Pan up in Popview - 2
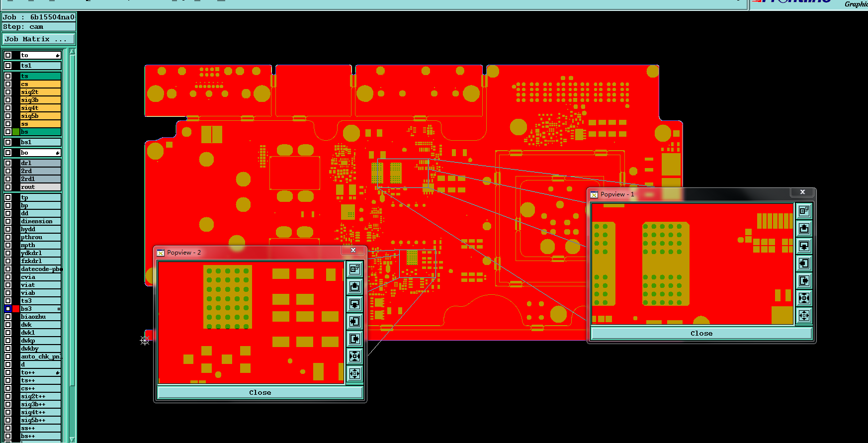This screenshot has width=868, height=443. click(354, 287)
